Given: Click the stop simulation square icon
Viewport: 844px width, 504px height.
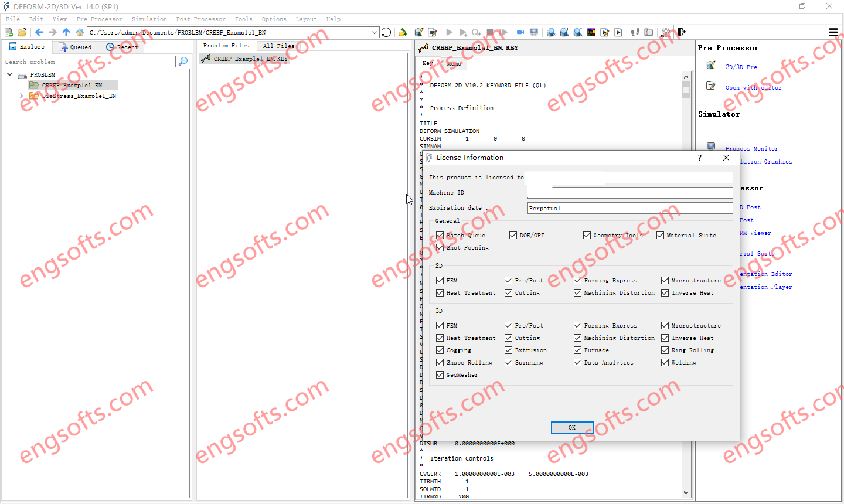Looking at the screenshot, I should [x=490, y=32].
